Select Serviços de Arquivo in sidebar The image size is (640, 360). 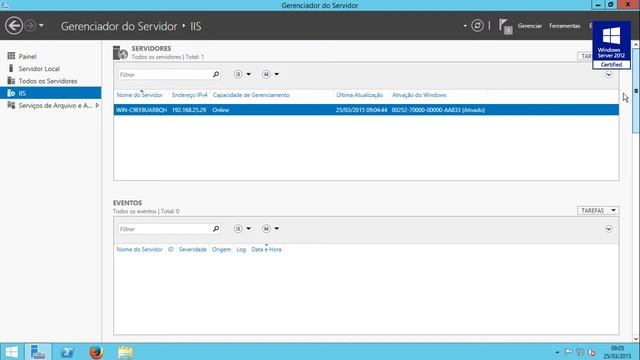pos(55,105)
